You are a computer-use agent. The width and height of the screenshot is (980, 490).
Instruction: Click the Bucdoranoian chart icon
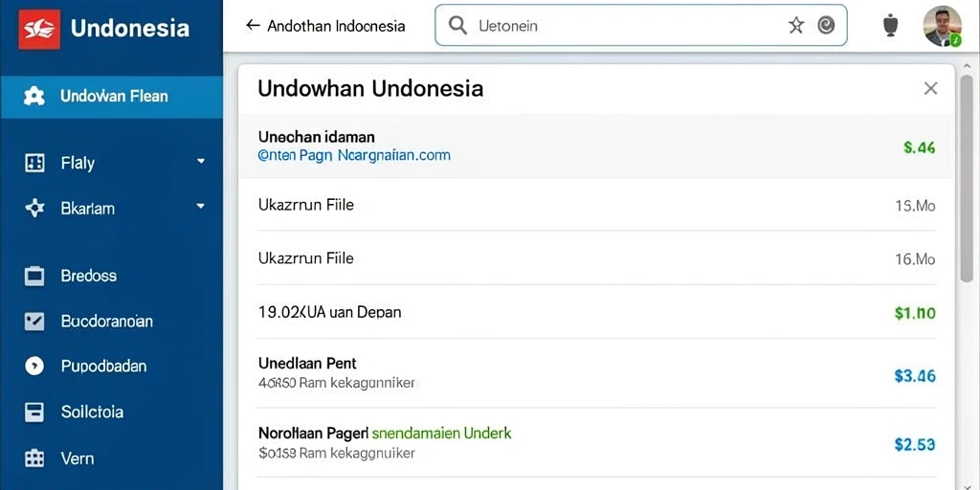(33, 322)
